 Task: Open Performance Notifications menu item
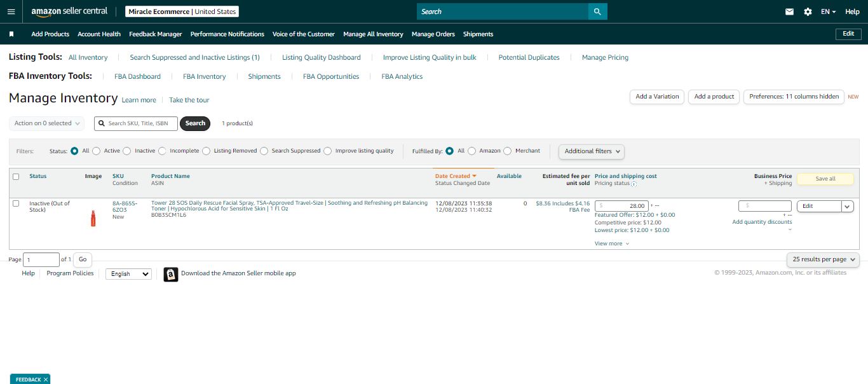coord(227,34)
